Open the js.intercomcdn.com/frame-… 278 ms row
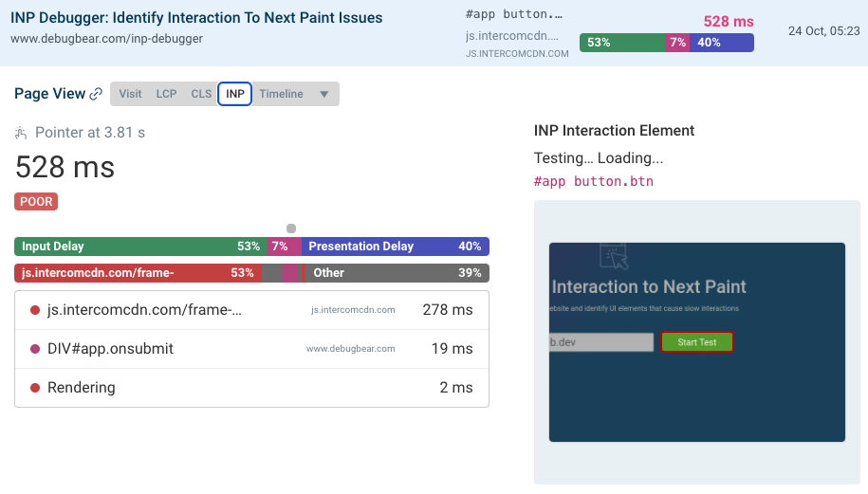 [x=252, y=310]
